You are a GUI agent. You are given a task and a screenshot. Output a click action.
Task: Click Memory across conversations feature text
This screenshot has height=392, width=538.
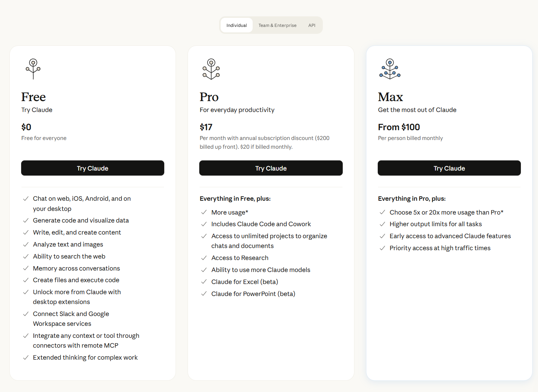tap(76, 268)
